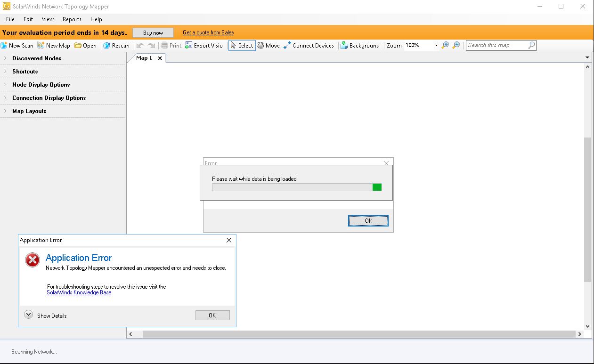Close the Application Error dialog
Screen dimensions: 594x364
[x=229, y=240]
